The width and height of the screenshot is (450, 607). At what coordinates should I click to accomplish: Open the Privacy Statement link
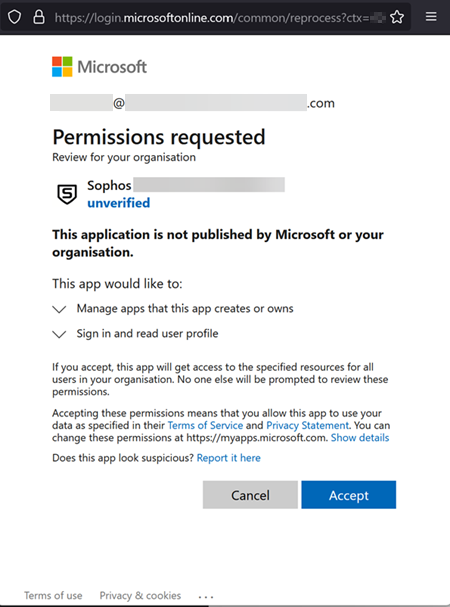point(307,425)
